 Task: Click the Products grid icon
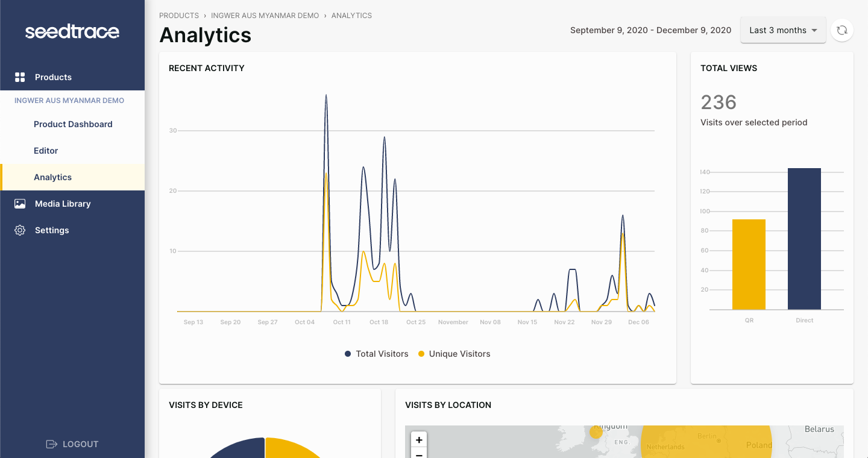(20, 77)
